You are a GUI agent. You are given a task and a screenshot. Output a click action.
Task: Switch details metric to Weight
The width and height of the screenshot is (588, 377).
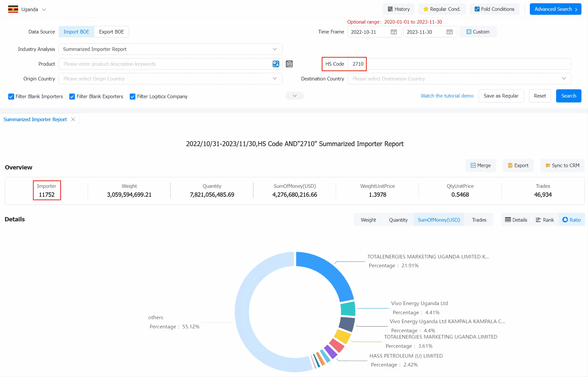point(368,220)
